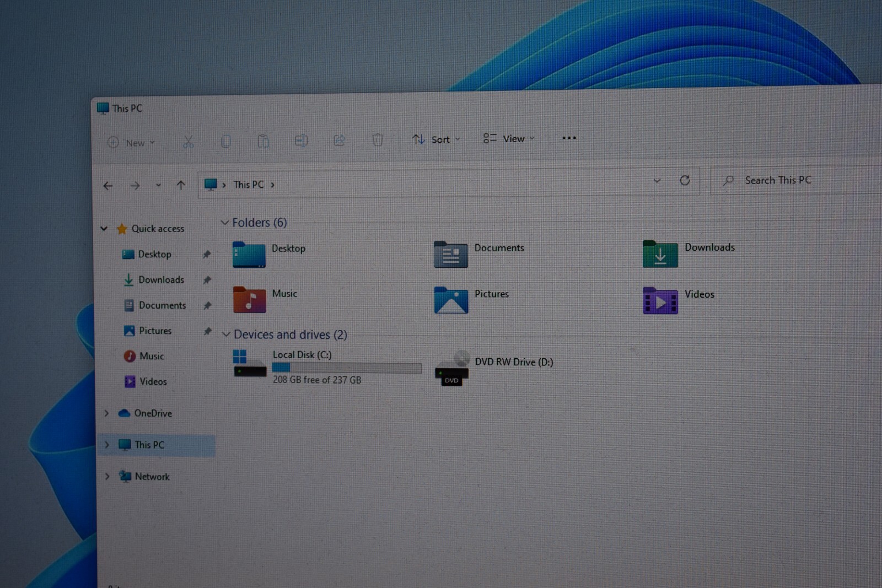
Task: Click the Copy icon in toolbar
Action: 225,142
